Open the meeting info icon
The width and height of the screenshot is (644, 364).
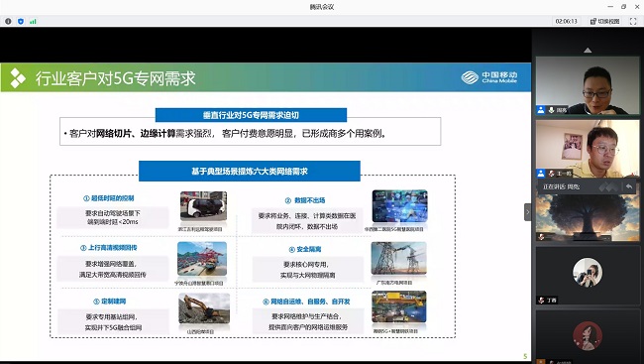[x=8, y=21]
